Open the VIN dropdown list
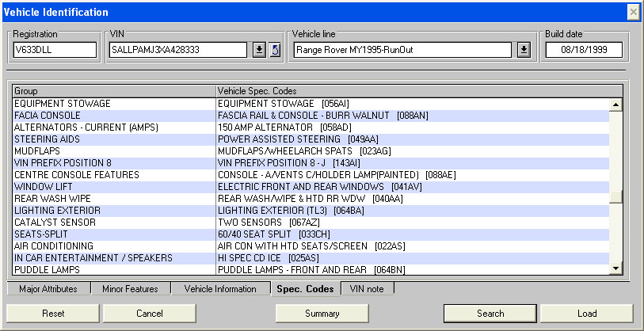The image size is (644, 331). pos(259,50)
